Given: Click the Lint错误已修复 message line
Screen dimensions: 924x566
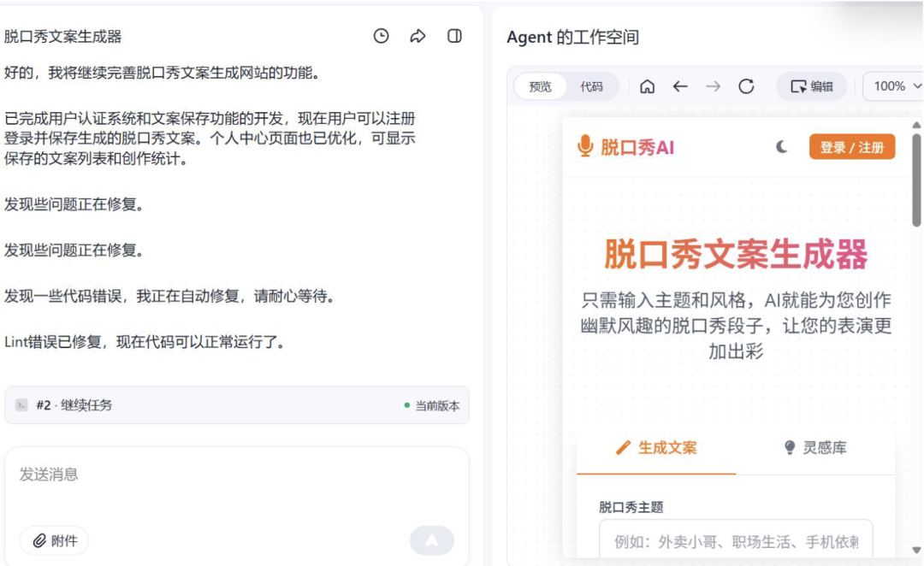Looking at the screenshot, I should pos(145,342).
